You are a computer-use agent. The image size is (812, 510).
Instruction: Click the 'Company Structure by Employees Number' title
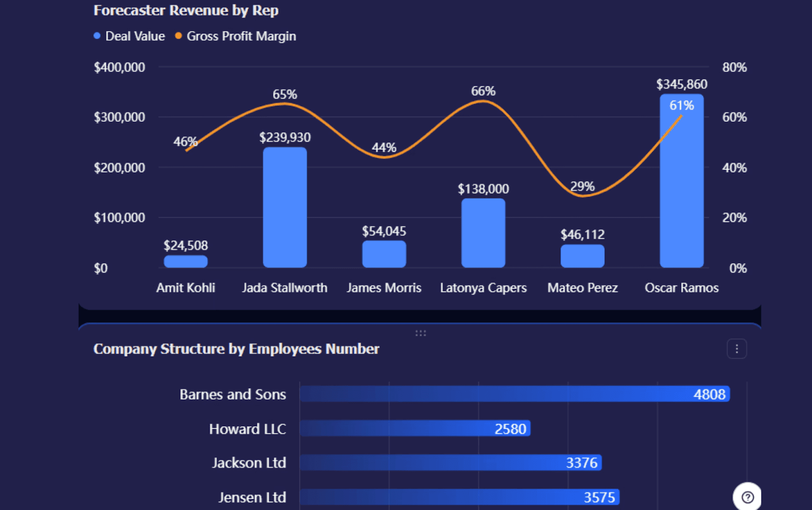[x=236, y=349]
